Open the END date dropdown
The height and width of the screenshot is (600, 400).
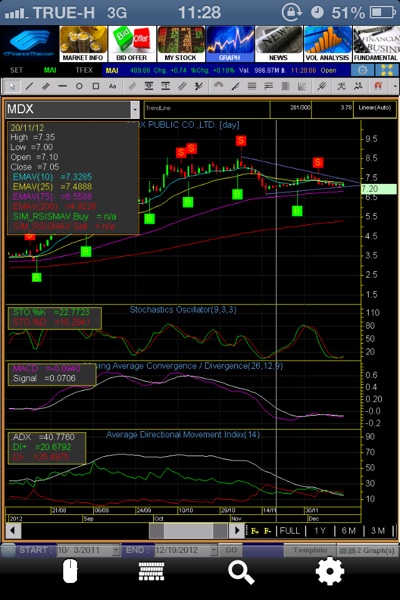click(214, 550)
